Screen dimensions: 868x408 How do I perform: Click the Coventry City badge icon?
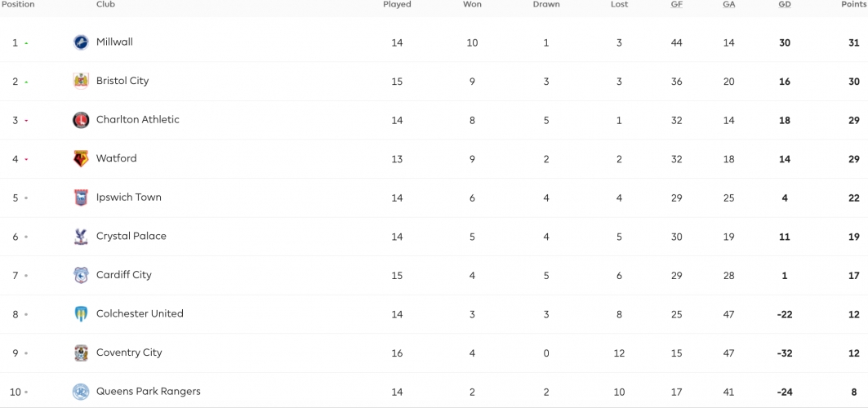pos(81,353)
